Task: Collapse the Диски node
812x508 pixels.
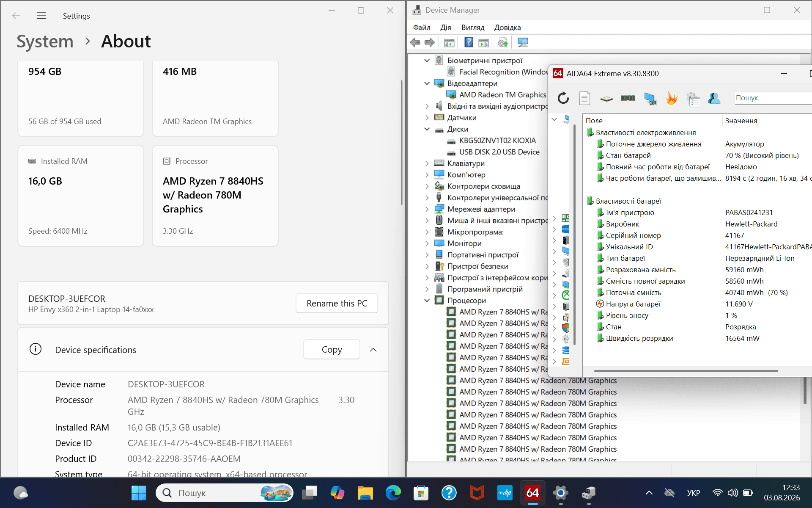Action: 427,129
